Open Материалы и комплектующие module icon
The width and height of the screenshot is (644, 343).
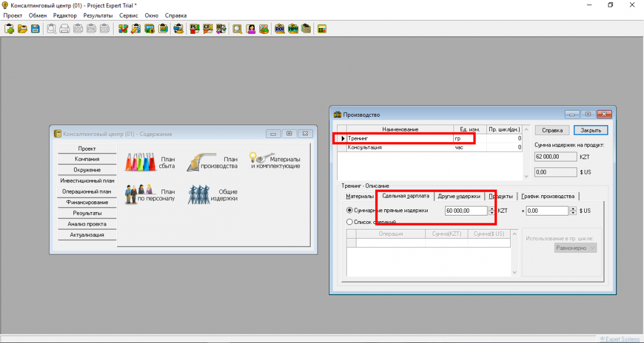click(275, 162)
